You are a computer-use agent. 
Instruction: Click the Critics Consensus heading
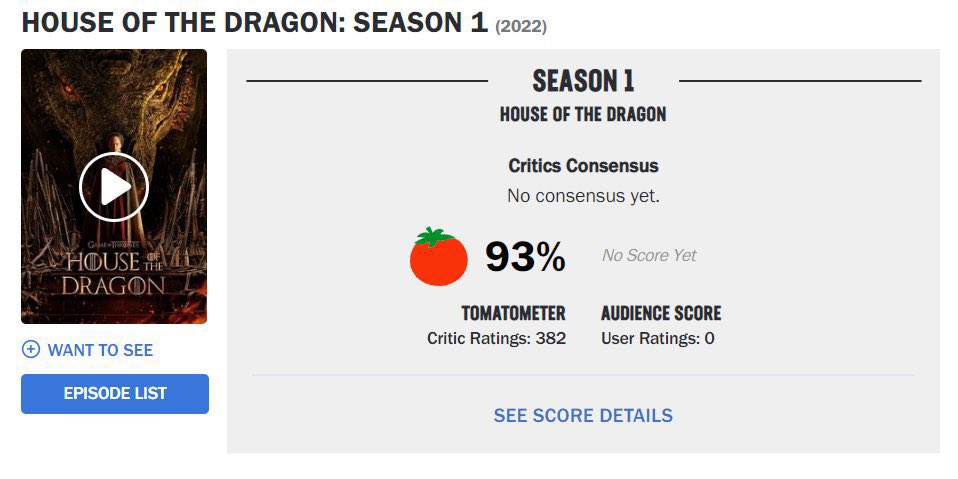(x=583, y=166)
